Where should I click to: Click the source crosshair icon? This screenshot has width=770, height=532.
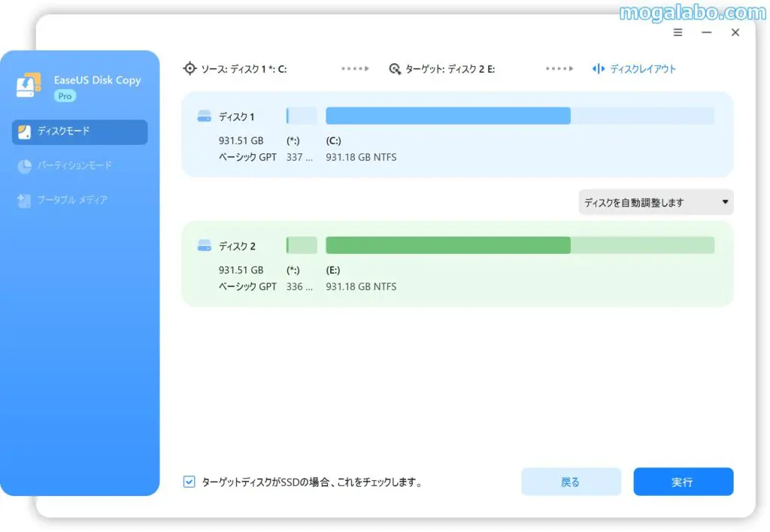click(x=189, y=68)
